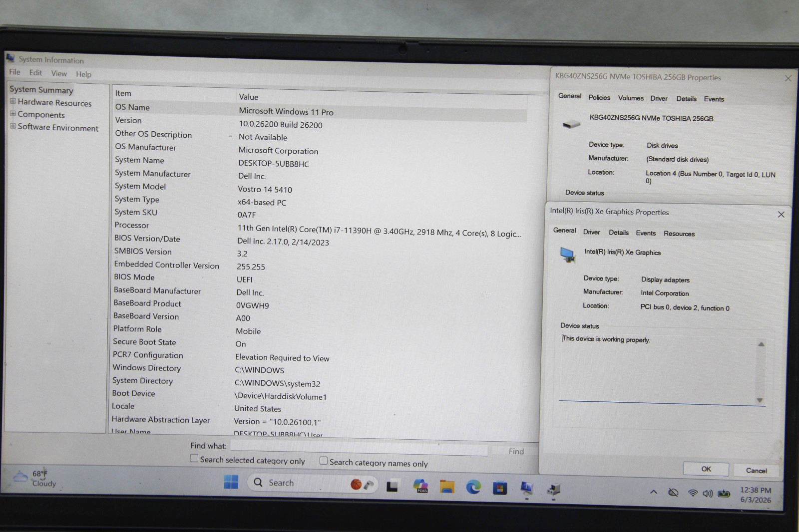This screenshot has height=532, width=799.
Task: Show hidden tray icons chevron
Action: (x=653, y=492)
